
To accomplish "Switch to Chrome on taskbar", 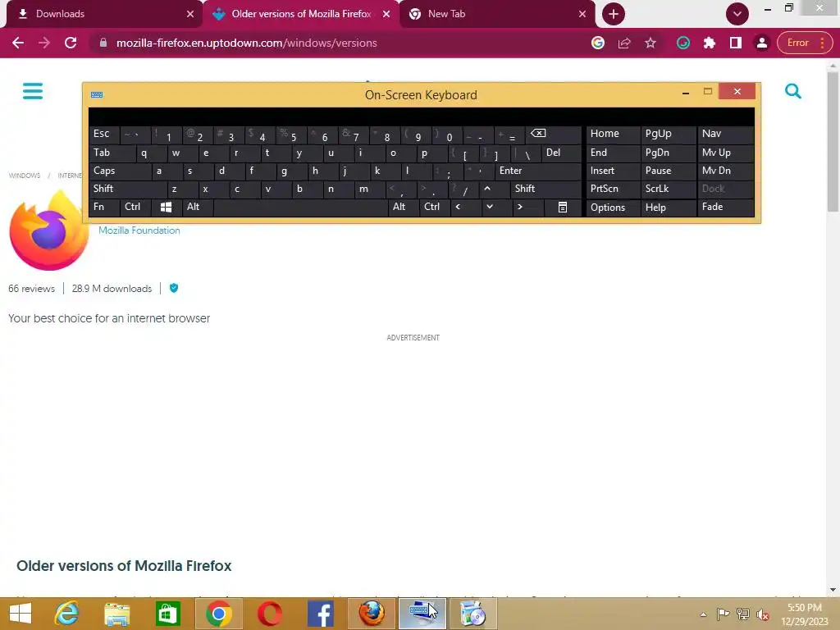I will (218, 614).
